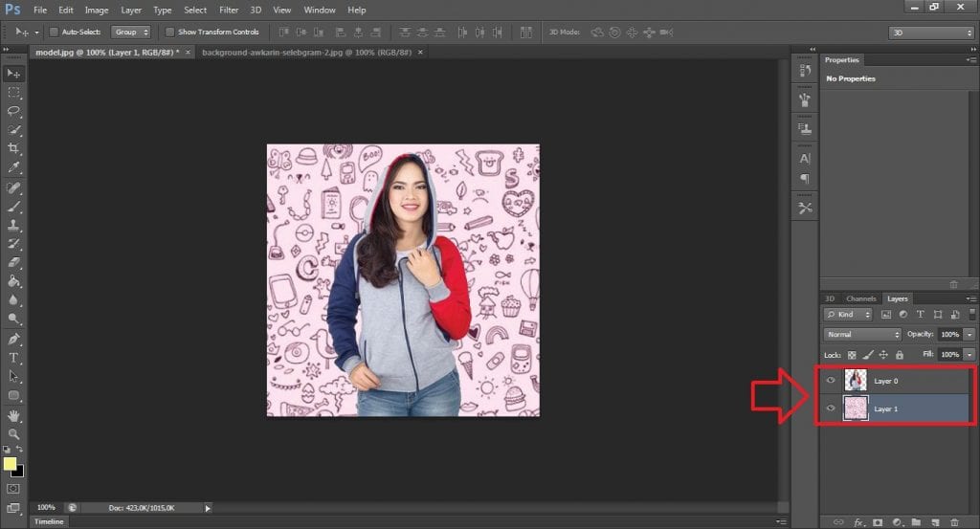Image resolution: width=980 pixels, height=529 pixels.
Task: Select the Horizontal Type tool
Action: [13, 357]
